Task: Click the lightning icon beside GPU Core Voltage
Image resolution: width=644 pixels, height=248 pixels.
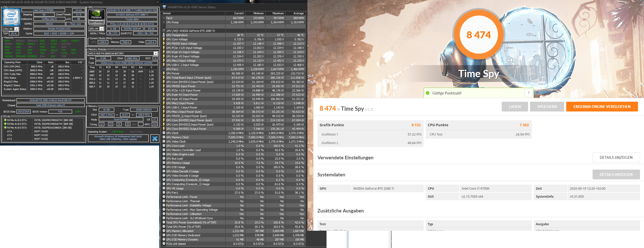Action: tap(164, 39)
